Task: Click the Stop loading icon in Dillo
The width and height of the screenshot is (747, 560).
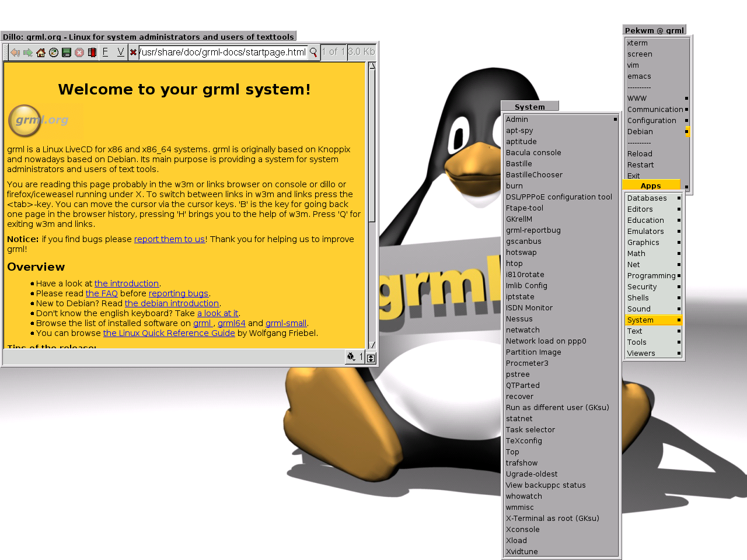Action: (79, 52)
